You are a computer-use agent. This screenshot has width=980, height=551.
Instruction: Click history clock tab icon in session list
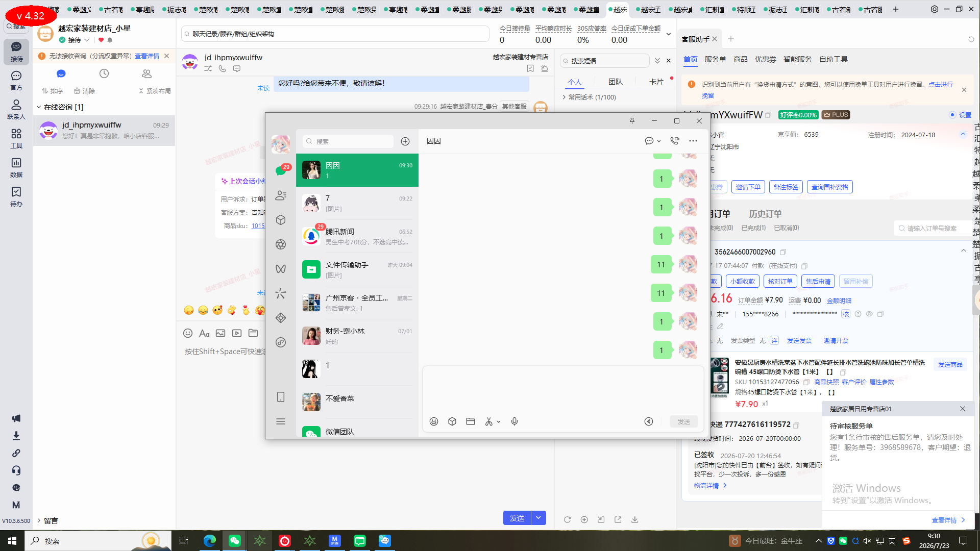pos(104,73)
